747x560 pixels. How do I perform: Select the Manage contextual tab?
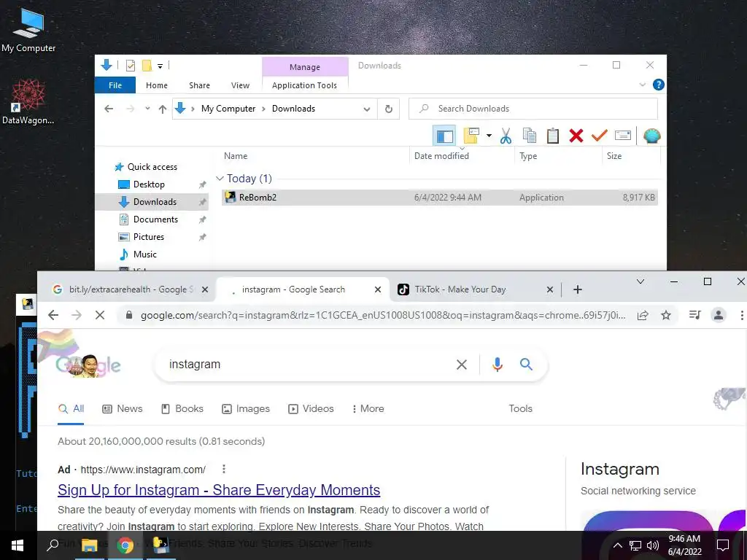(305, 67)
